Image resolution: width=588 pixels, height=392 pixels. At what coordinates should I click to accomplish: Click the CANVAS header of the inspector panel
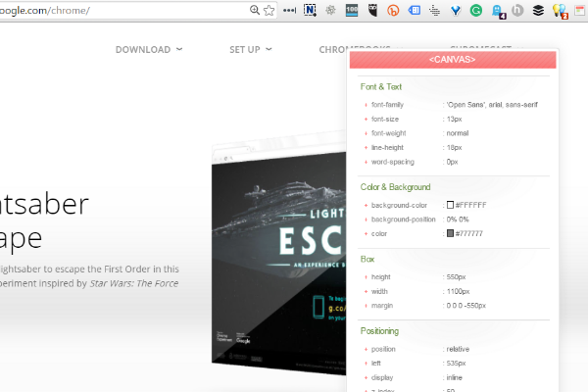point(453,61)
